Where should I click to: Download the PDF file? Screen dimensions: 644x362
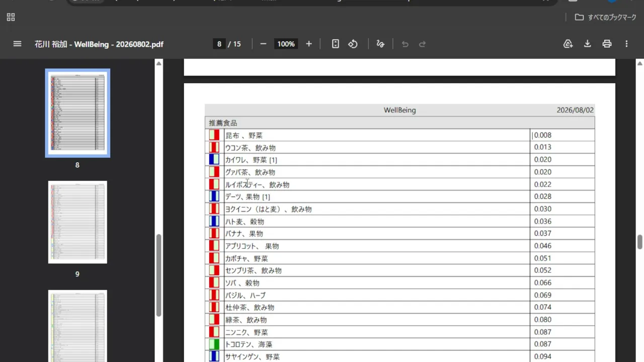tap(587, 44)
